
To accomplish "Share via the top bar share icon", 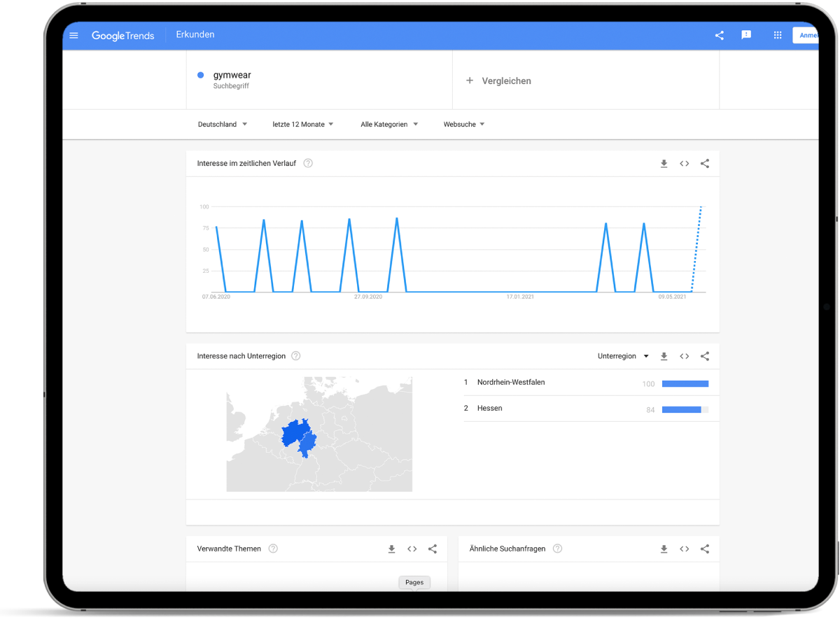I will [720, 36].
